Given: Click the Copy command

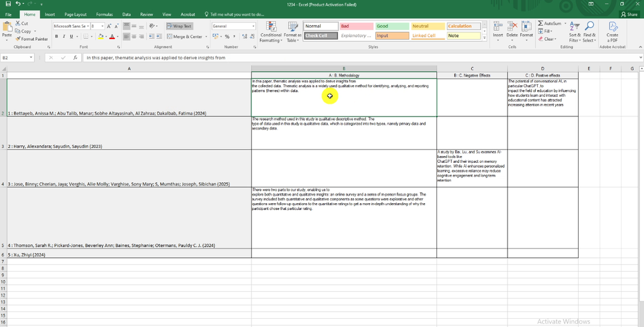Looking at the screenshot, I should click(x=23, y=31).
